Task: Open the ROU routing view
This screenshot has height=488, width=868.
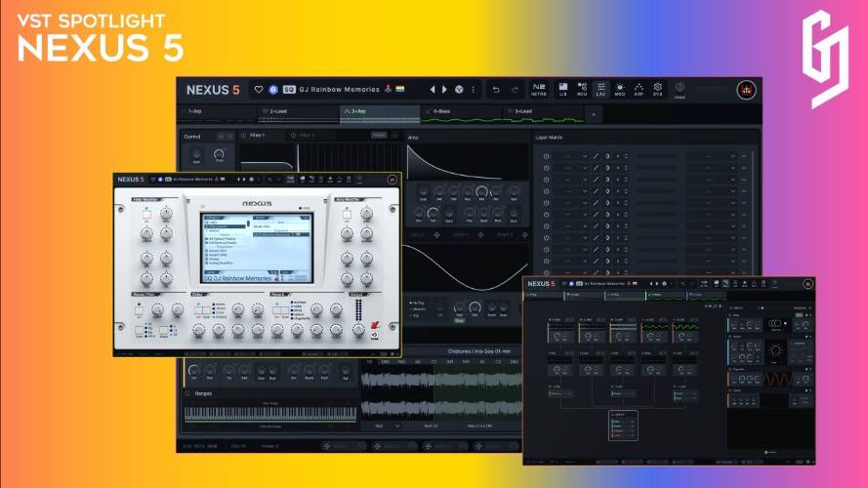Action: tap(582, 90)
